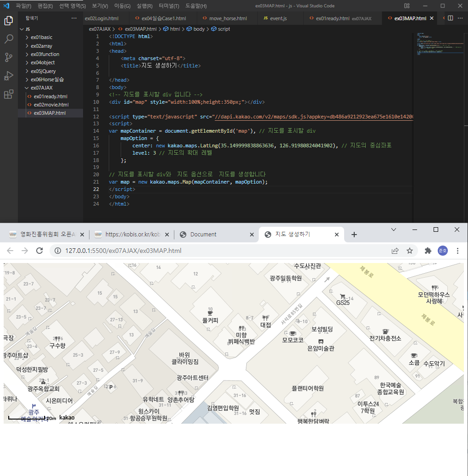
Task: Open Chrome extensions puzzle icon
Action: 428,251
